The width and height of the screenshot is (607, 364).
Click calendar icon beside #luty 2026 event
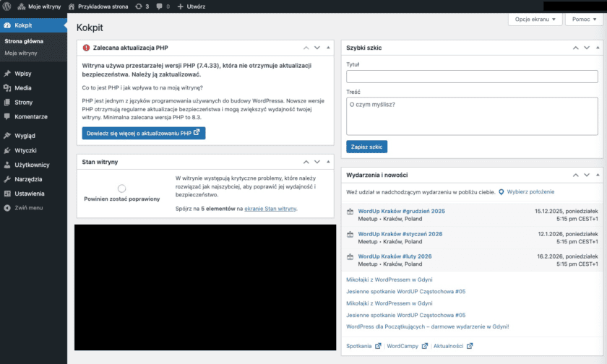350,257
